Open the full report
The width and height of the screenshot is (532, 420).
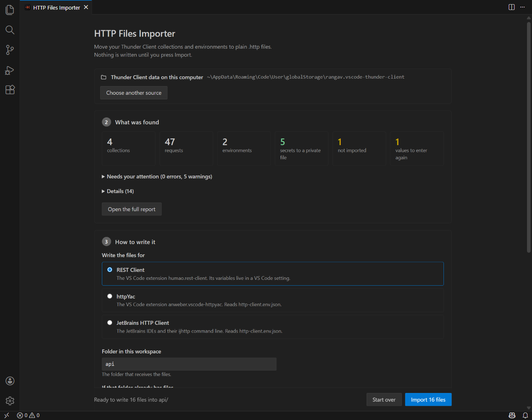coord(132,209)
